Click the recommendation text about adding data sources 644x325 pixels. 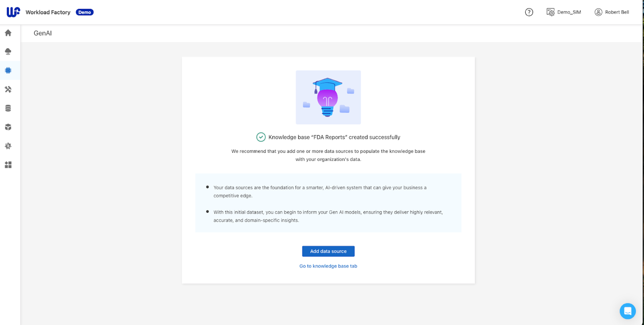[328, 155]
